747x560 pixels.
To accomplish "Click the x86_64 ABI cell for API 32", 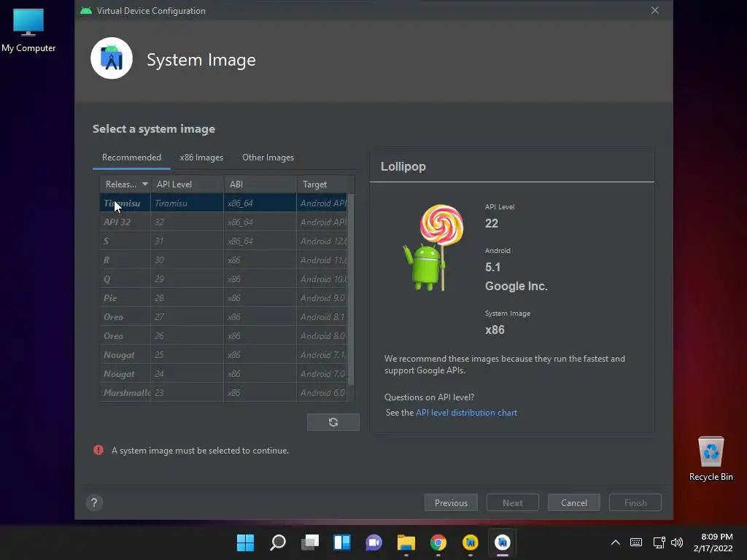I will tap(260, 222).
